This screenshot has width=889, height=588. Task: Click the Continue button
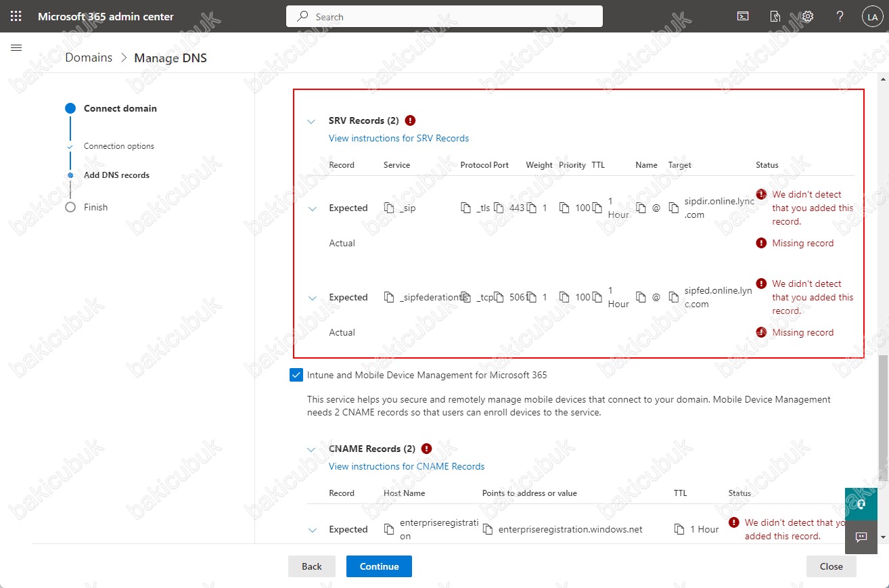click(379, 566)
